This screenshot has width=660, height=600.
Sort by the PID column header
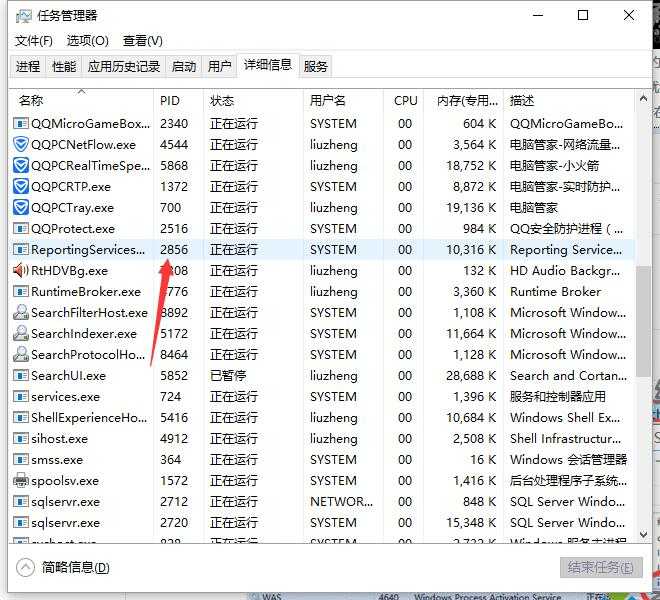(x=178, y=101)
